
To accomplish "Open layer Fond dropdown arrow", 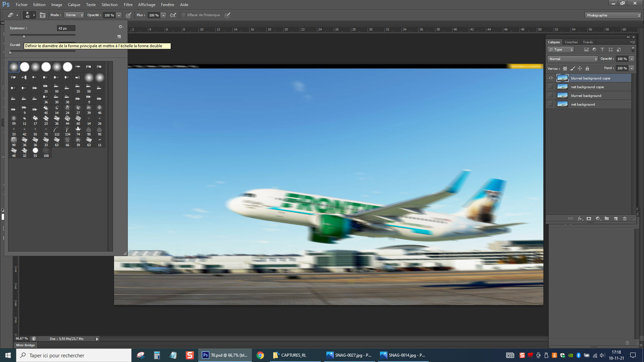I will point(632,68).
